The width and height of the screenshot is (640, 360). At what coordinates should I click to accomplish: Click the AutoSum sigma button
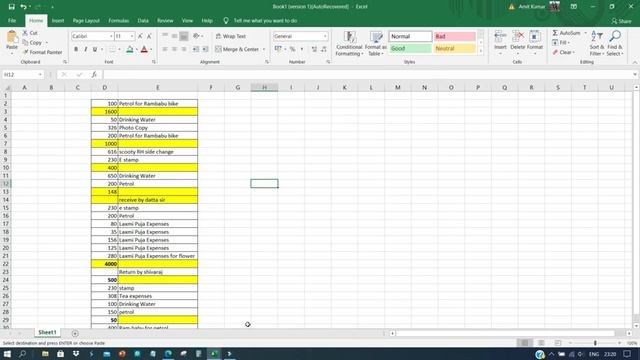567,33
